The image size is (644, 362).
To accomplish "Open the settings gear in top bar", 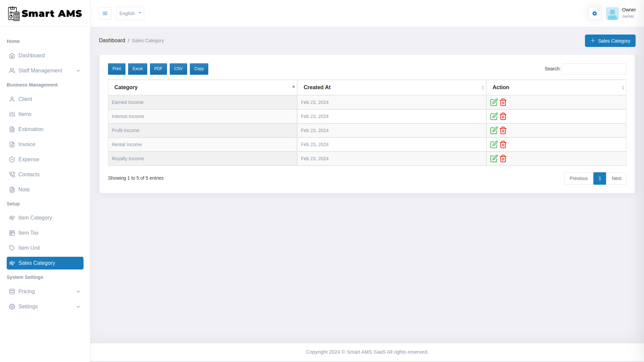I will click(x=594, y=13).
